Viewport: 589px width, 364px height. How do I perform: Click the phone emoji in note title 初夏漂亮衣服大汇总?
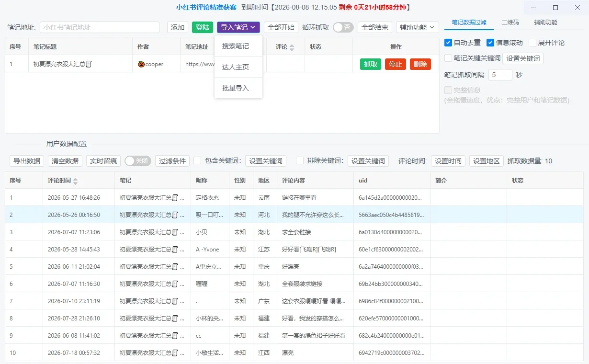89,64
